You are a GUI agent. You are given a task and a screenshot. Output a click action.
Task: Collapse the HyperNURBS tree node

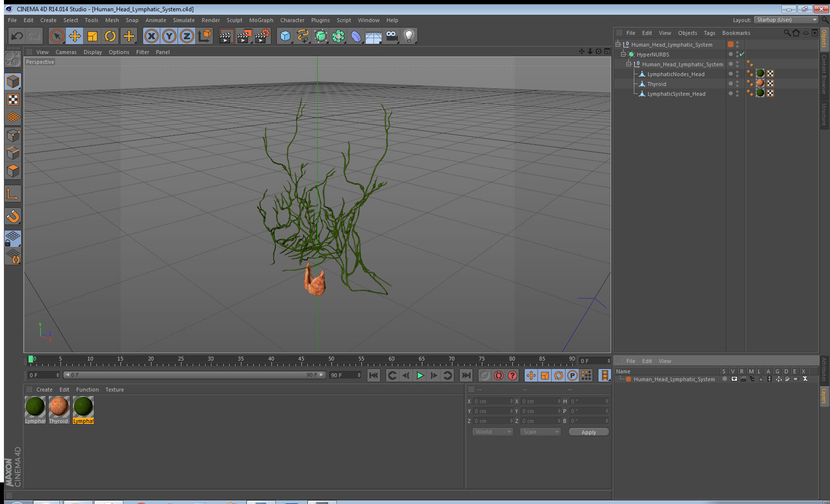(x=623, y=55)
